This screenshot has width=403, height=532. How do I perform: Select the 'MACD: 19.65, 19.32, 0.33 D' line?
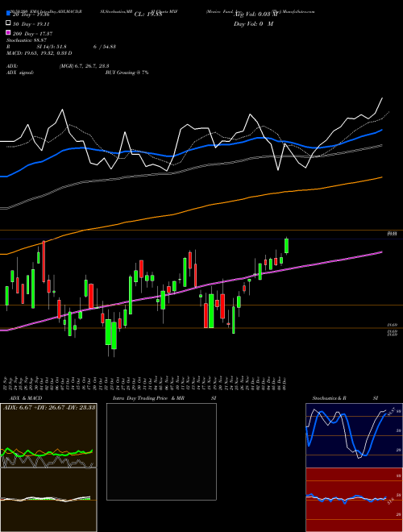pos(39,53)
